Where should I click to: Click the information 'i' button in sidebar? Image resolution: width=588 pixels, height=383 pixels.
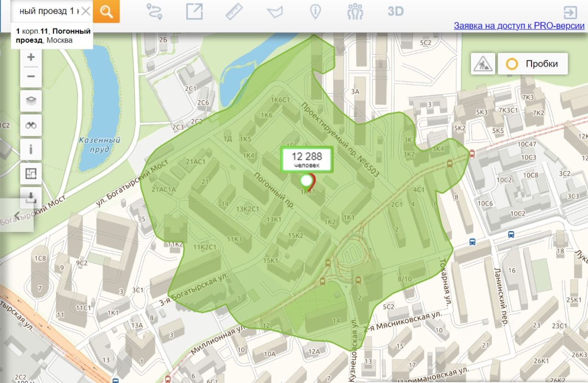(x=31, y=149)
